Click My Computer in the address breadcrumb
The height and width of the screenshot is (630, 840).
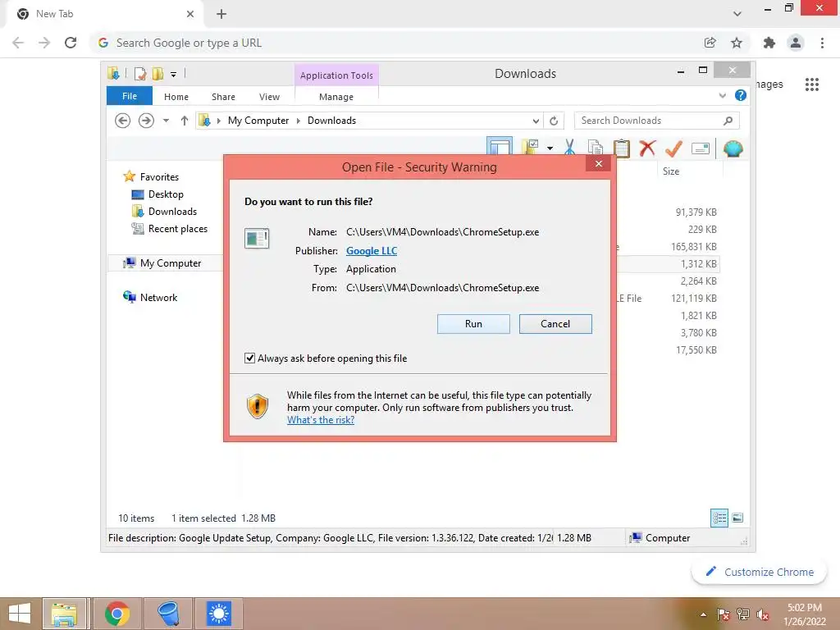pyautogui.click(x=258, y=121)
